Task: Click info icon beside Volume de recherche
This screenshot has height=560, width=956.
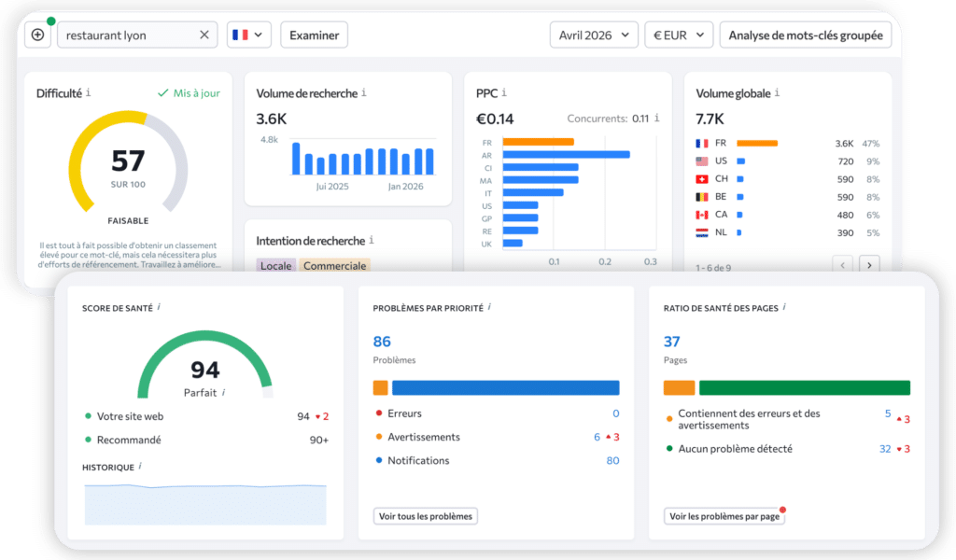Action: [x=364, y=92]
